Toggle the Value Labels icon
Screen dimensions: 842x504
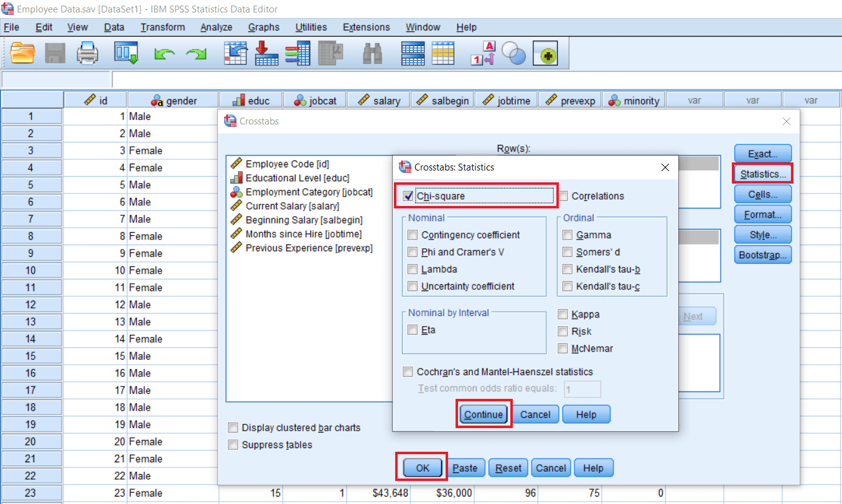[484, 53]
